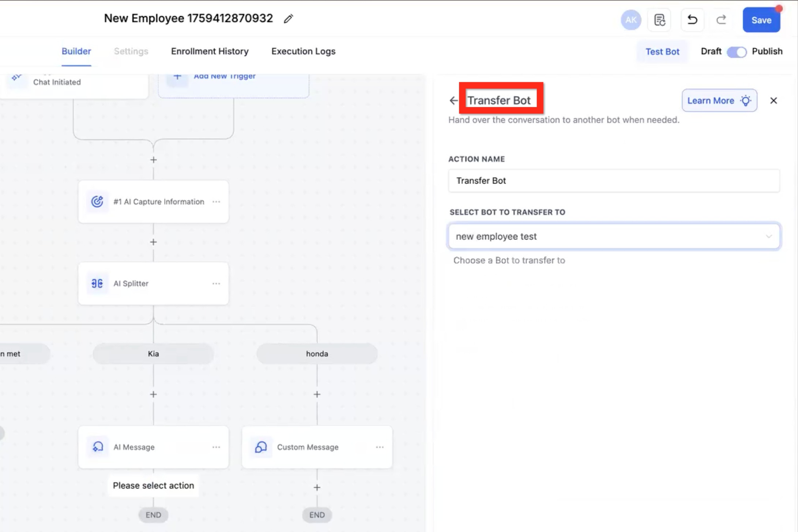Open the AI Splitter three-dot menu
The width and height of the screenshot is (798, 532).
click(216, 283)
